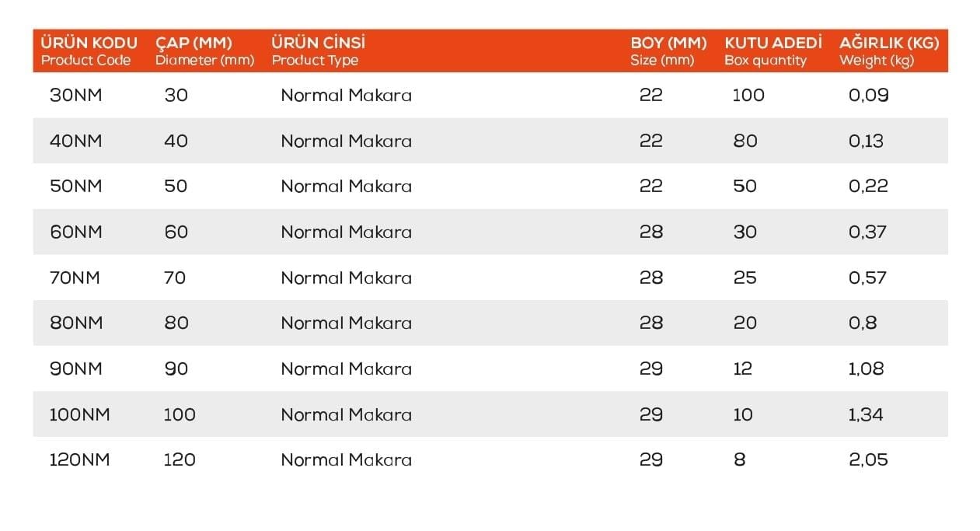The image size is (980, 531).
Task: Select product code 100NM
Action: tap(80, 414)
